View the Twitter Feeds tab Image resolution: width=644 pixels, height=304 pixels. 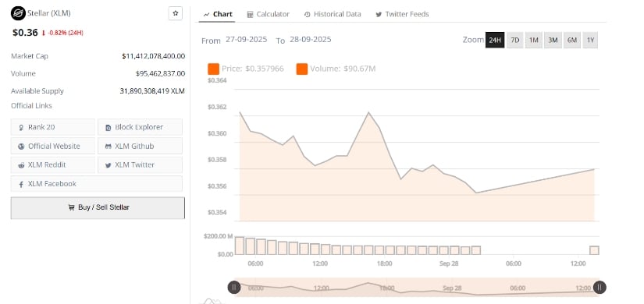pos(402,14)
